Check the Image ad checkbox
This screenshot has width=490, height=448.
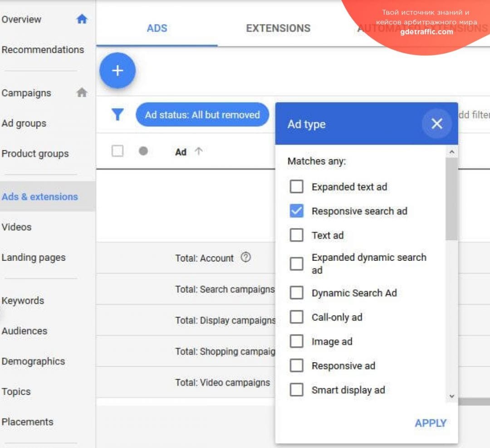point(296,341)
